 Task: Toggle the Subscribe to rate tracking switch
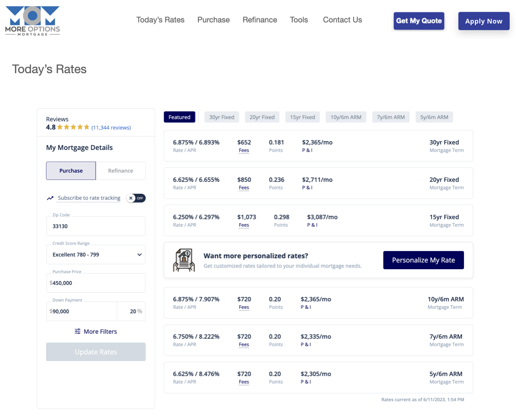pyautogui.click(x=136, y=198)
